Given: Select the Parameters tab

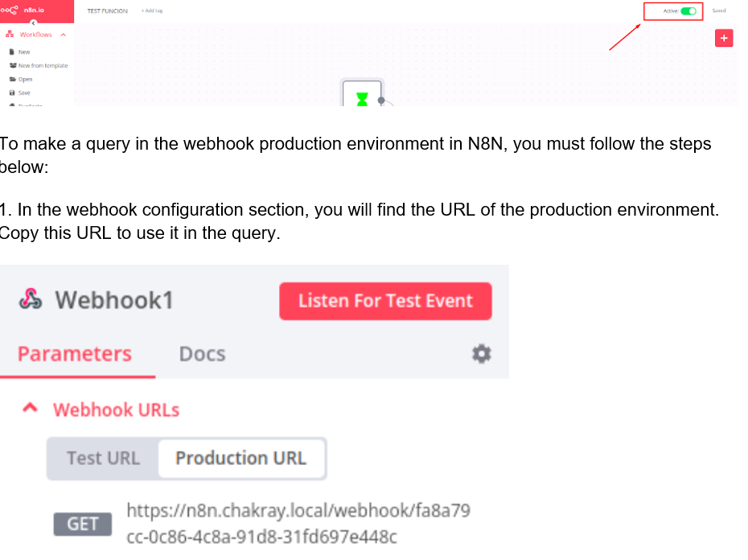Looking at the screenshot, I should tap(74, 354).
